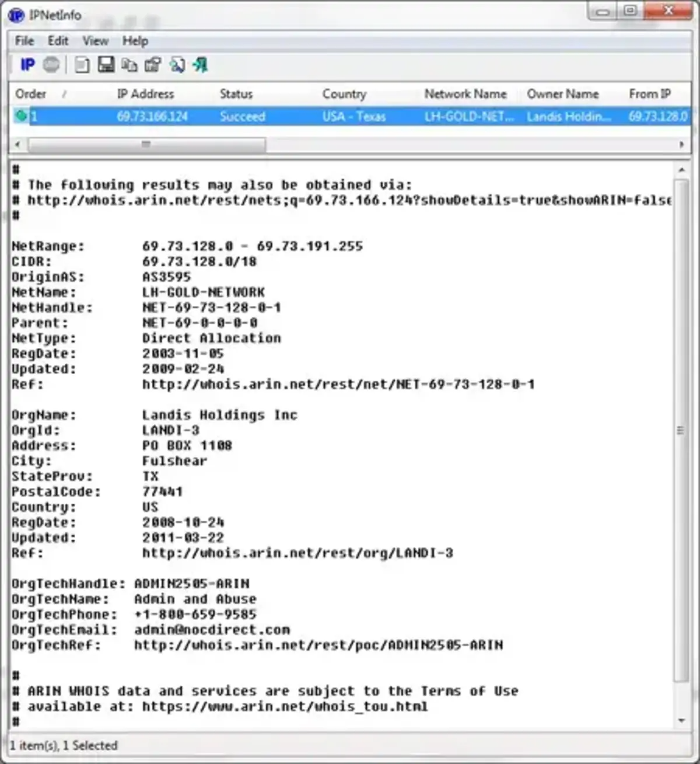Click the floppy disk Save icon

click(x=106, y=65)
